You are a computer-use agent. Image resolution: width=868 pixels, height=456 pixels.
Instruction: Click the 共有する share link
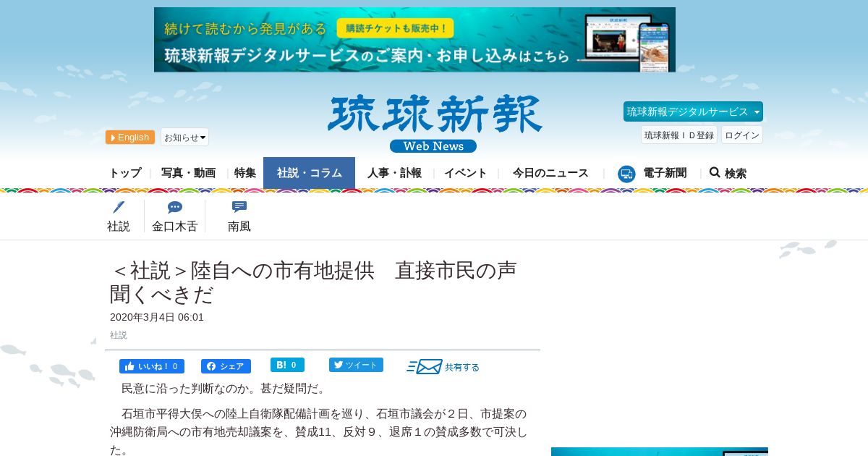pyautogui.click(x=462, y=367)
